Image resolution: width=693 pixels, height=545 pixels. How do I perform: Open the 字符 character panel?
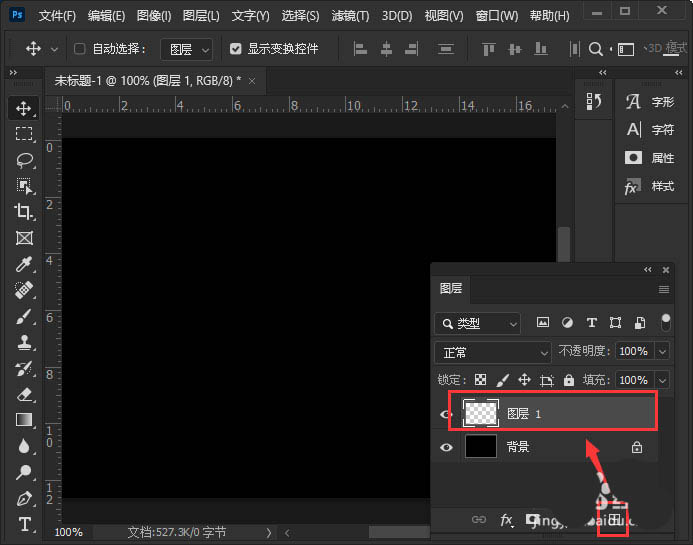coord(650,130)
